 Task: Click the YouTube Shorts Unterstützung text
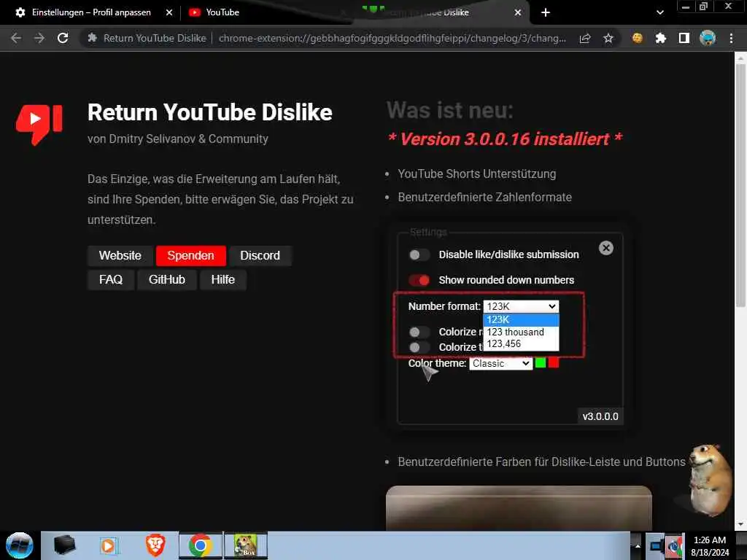pyautogui.click(x=477, y=174)
